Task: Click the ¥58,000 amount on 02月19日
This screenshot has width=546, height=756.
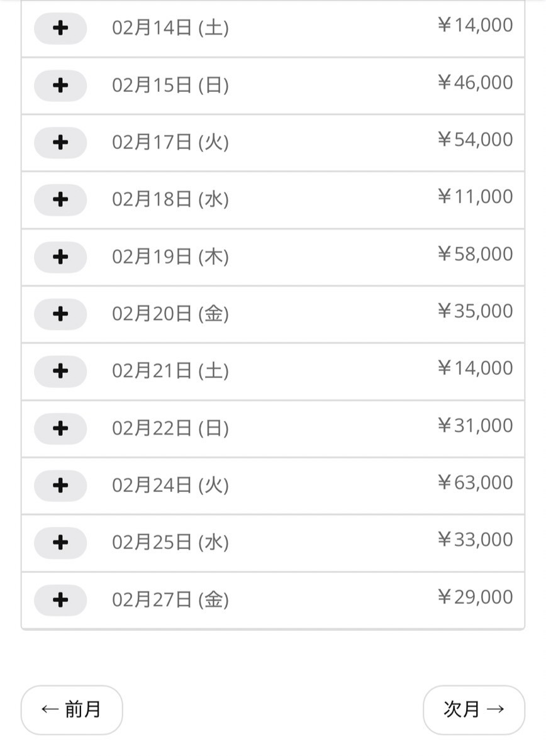Action: [475, 255]
